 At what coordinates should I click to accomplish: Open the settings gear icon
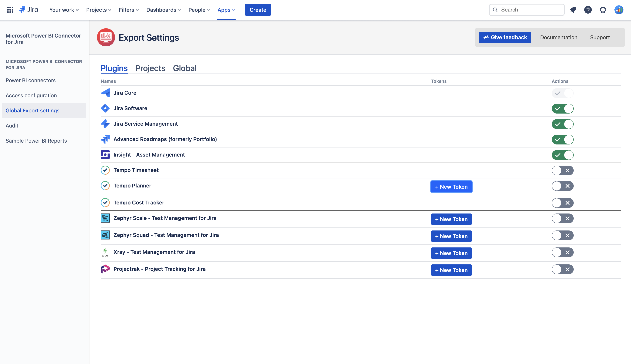click(x=603, y=10)
